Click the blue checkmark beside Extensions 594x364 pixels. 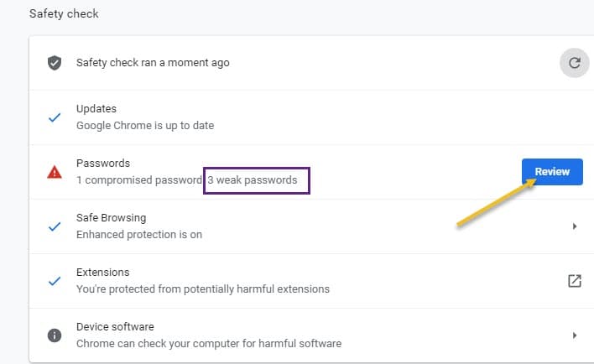55,281
